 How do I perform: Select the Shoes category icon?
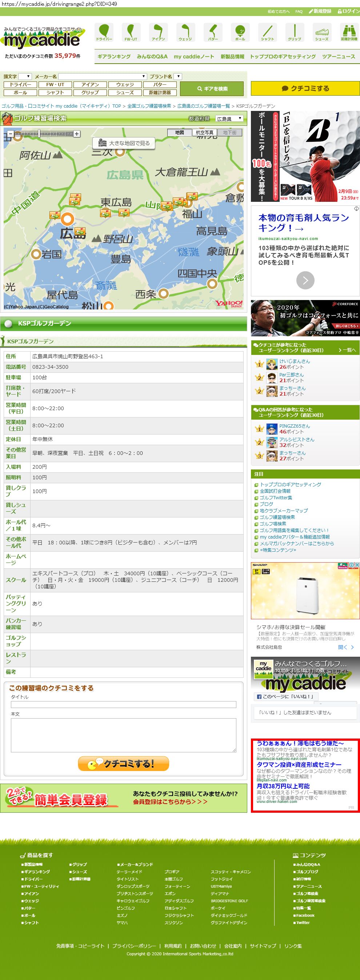322,32
